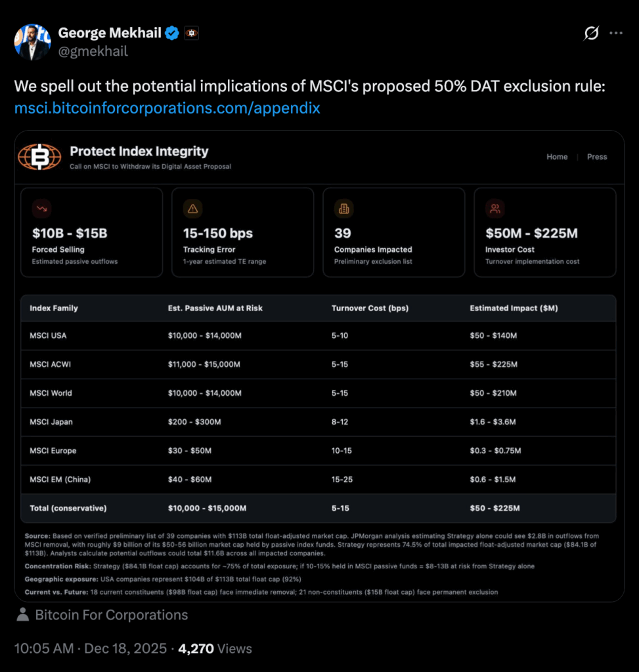Click the Forced Selling trend-down icon
The height and width of the screenshot is (672, 639).
[x=41, y=209]
